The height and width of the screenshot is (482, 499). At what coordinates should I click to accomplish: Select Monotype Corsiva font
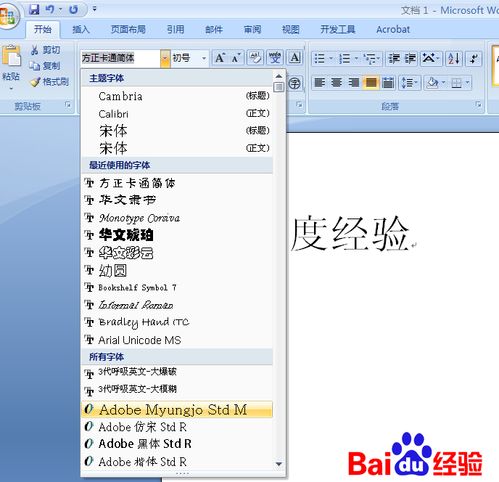[177, 218]
